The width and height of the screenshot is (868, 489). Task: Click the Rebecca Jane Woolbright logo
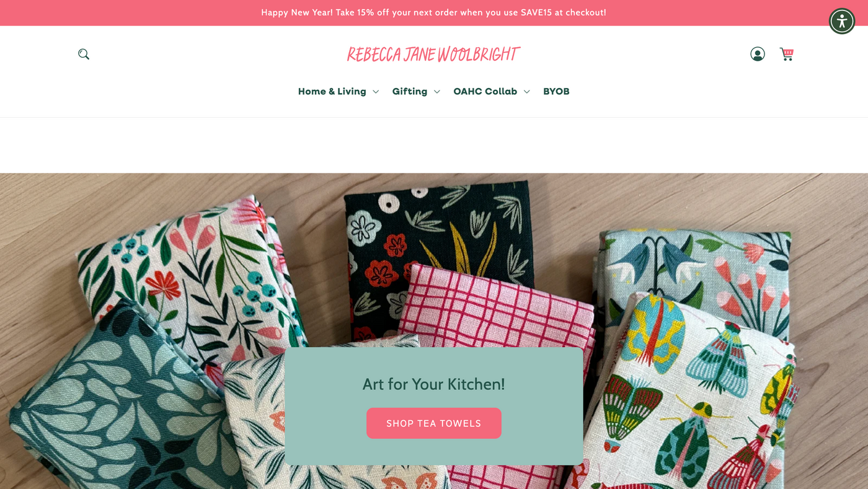(x=433, y=54)
